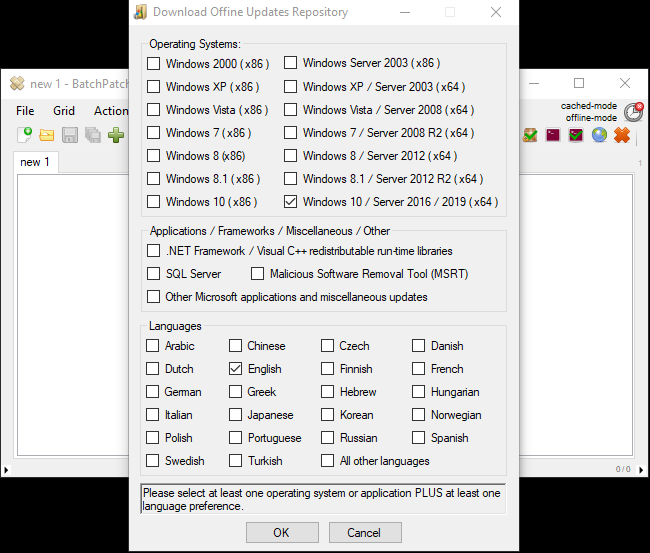Tick Windows 7 (x86) checkbox

153,133
